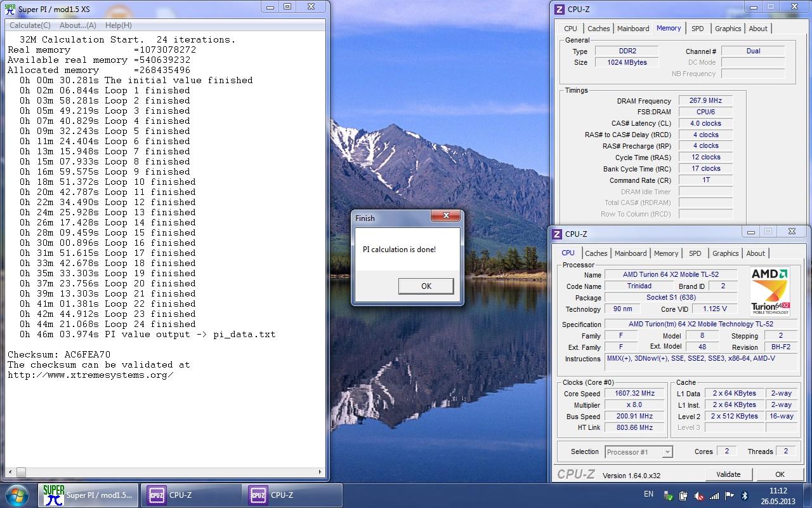812x508 pixels.
Task: Click the Checksum AC6FEA70 line
Action: pos(59,354)
